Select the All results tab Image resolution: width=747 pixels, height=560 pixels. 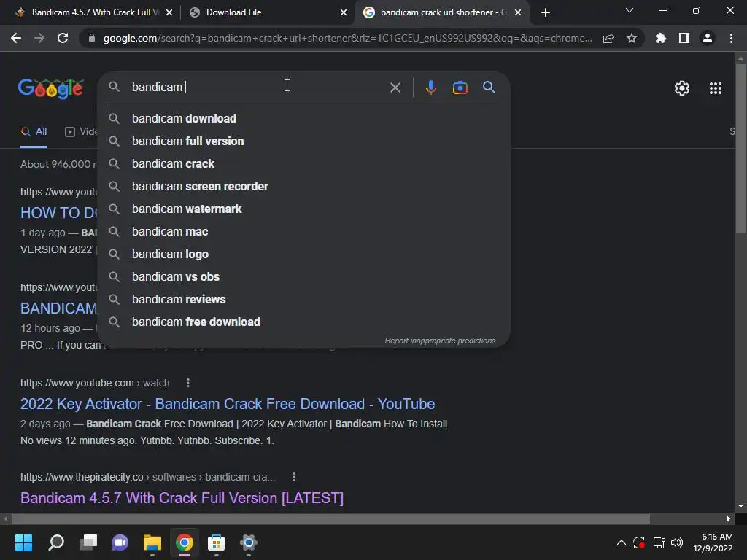tap(34, 132)
